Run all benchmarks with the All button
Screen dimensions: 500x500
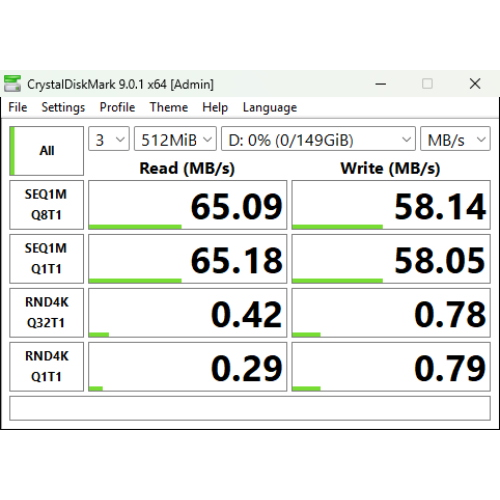(x=46, y=151)
